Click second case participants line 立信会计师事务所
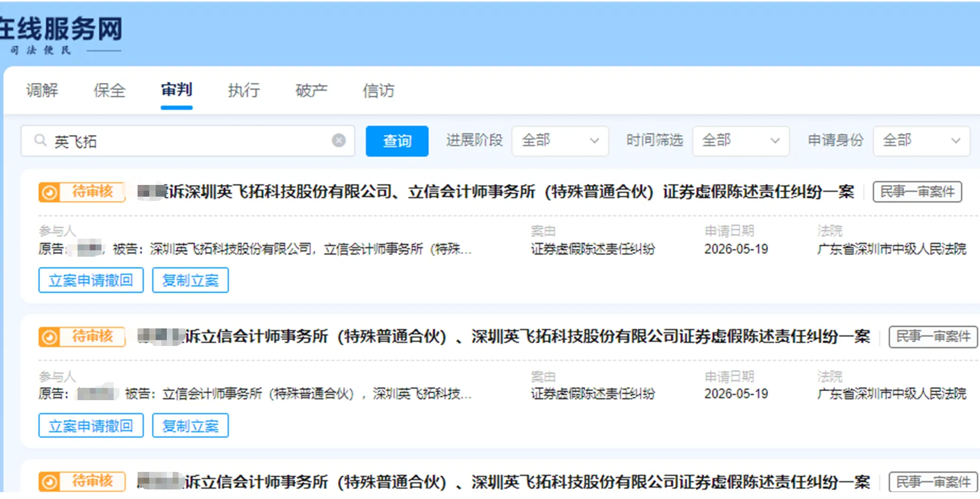980x499 pixels. (255, 394)
